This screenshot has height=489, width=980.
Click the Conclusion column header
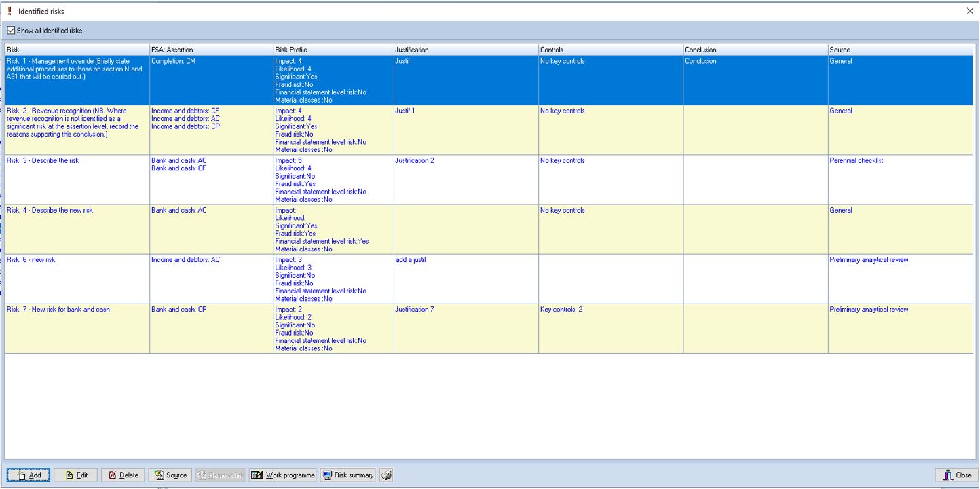(755, 50)
